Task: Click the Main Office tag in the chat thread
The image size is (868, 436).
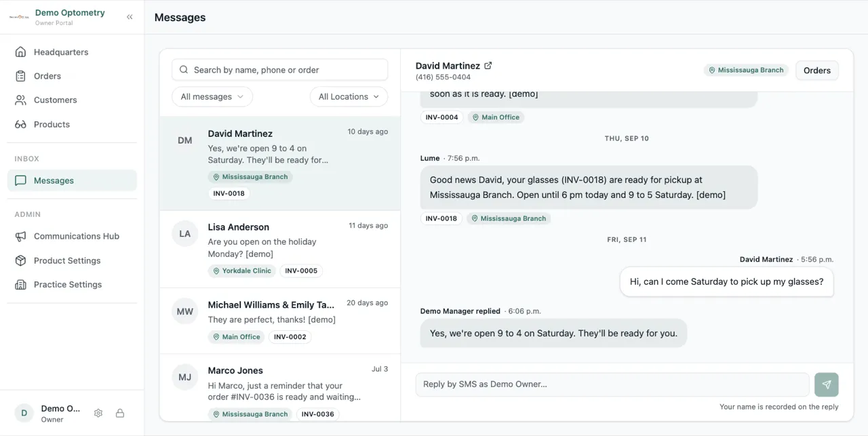Action: coord(496,117)
